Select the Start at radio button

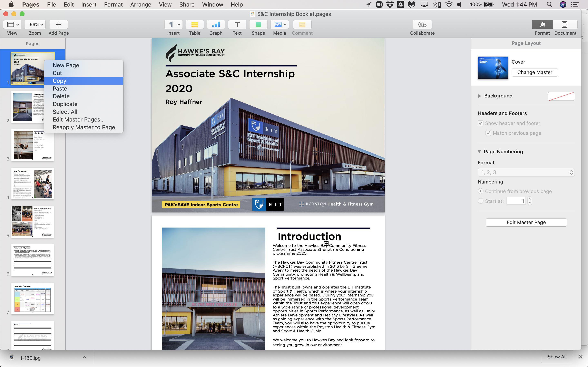coord(480,201)
